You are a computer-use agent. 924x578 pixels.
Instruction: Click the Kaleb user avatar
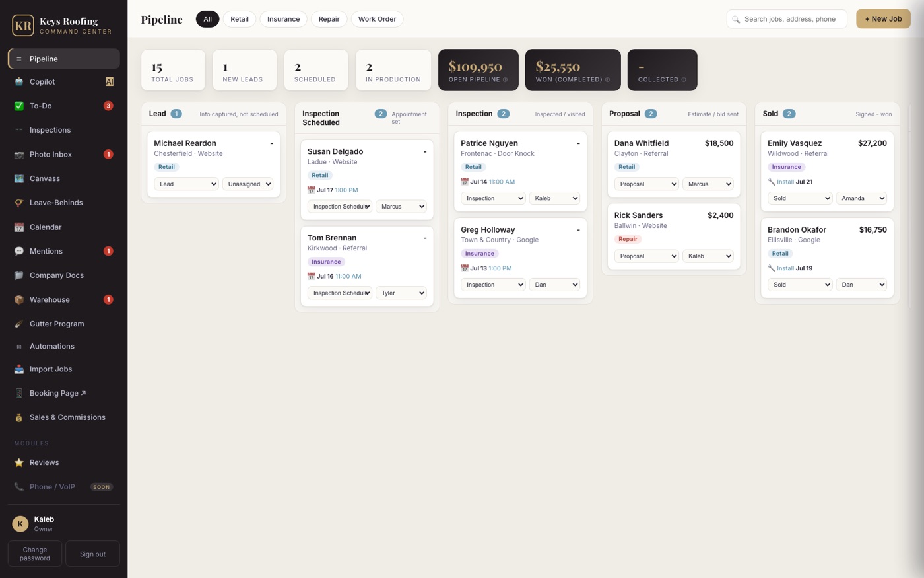(x=20, y=524)
